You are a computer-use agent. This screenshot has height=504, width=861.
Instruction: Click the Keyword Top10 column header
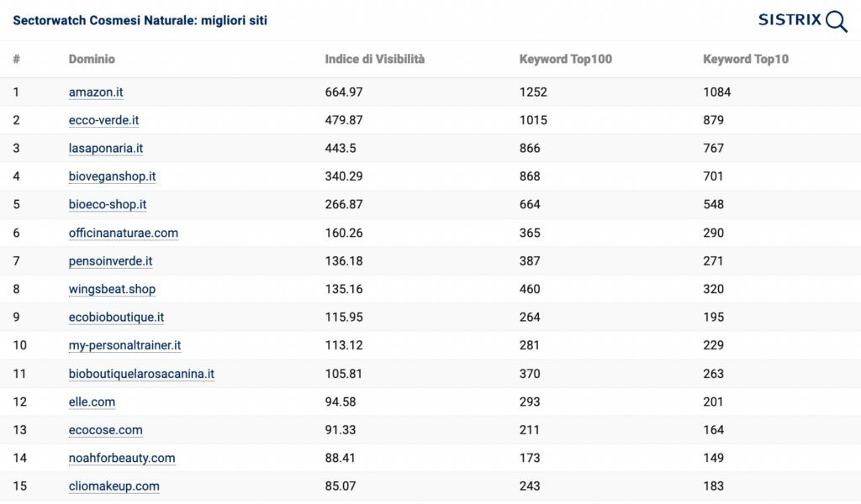tap(745, 59)
